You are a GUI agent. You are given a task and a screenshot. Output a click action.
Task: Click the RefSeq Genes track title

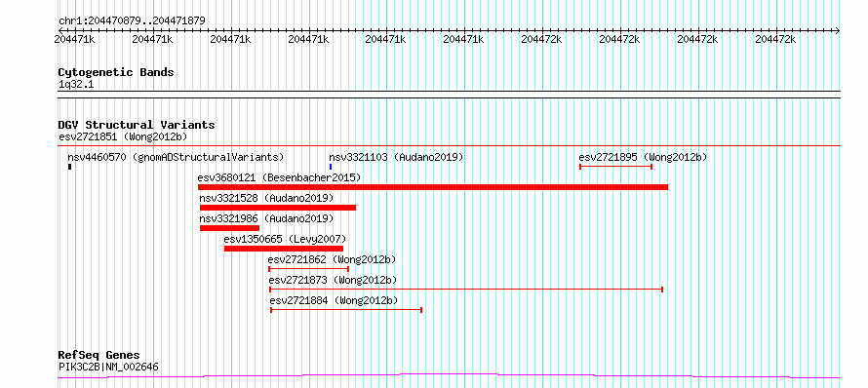99,356
